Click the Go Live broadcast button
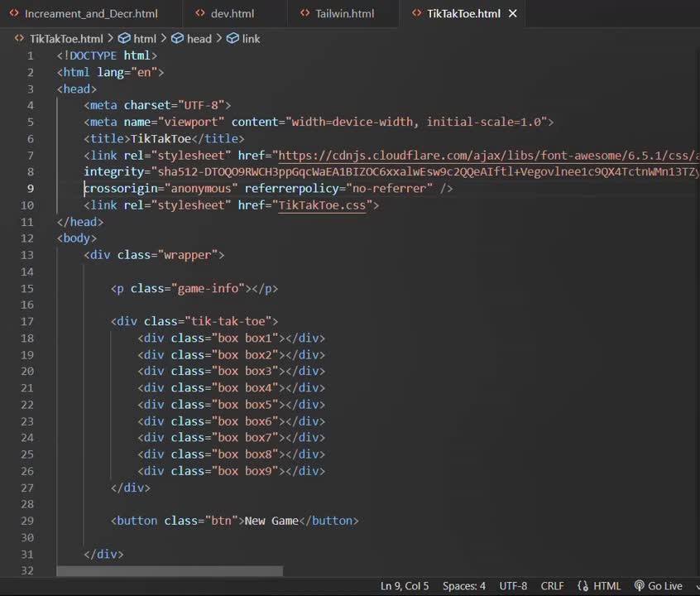This screenshot has width=700, height=596. [658, 586]
